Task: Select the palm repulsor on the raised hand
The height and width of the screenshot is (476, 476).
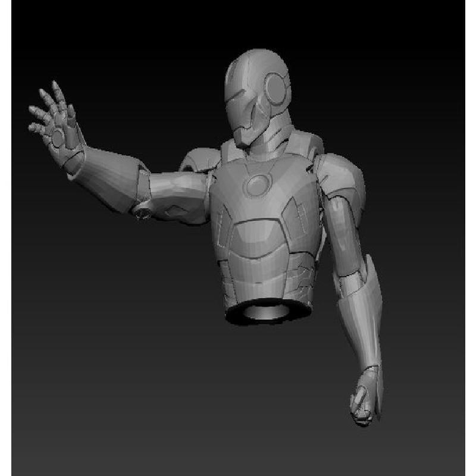Action: click(x=58, y=138)
